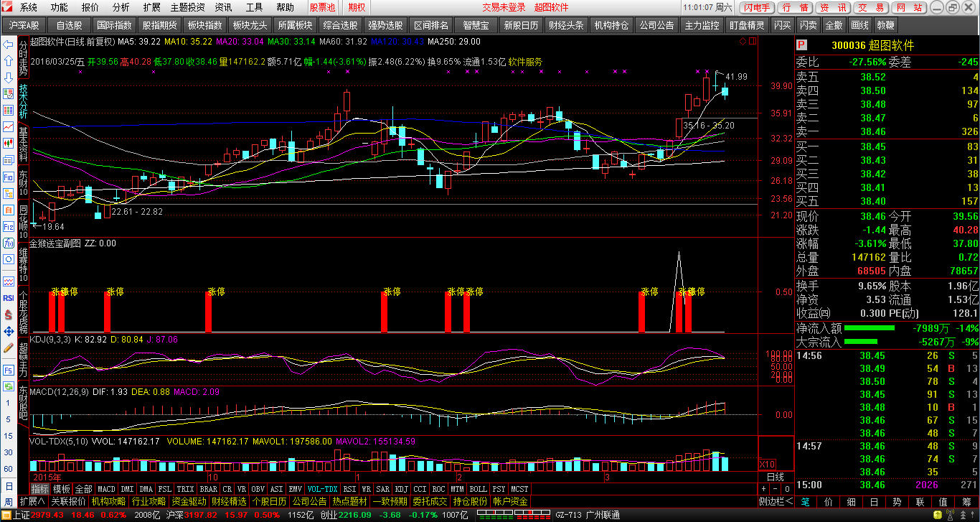The height and width of the screenshot is (522, 980).
Task: Open the 资金驱动 bottom tab
Action: [189, 501]
